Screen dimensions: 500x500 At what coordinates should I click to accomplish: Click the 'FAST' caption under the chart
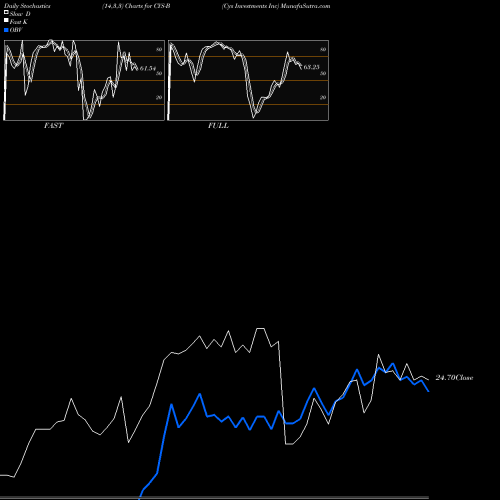54,126
